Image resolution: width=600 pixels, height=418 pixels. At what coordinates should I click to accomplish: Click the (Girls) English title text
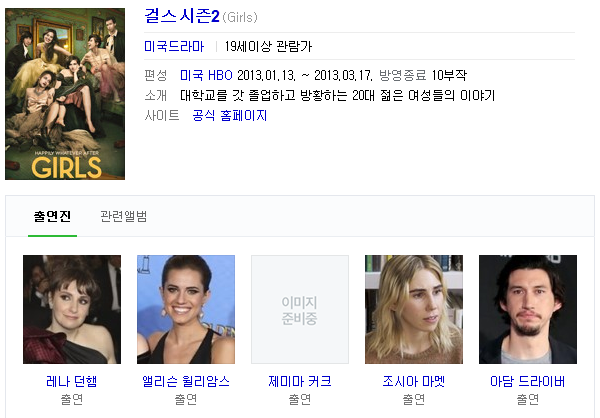pos(240,17)
